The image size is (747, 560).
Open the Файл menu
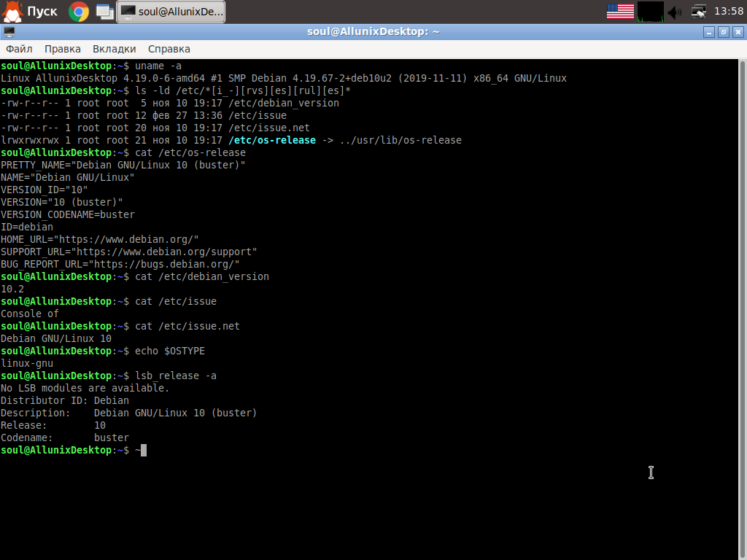(x=19, y=49)
